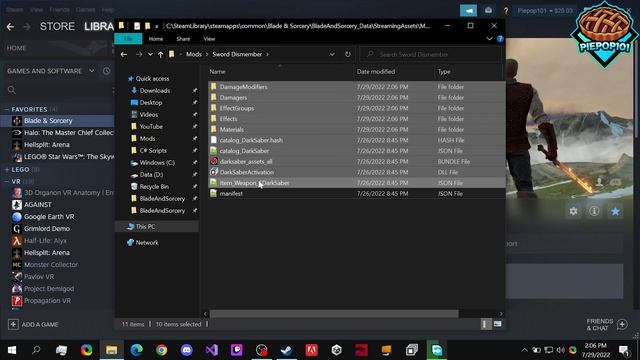Select Mods in the breadcrumb path
Viewport: 640px width, 360px height.
point(193,54)
